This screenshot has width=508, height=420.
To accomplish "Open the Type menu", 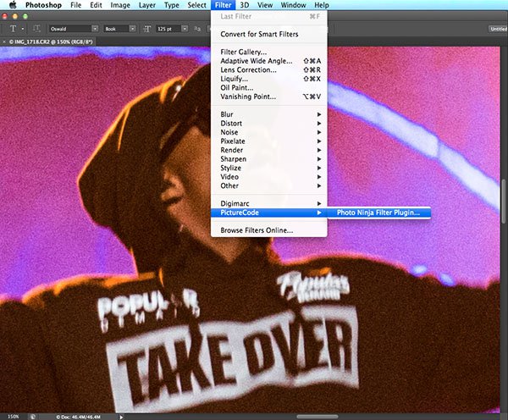I will coord(171,5).
